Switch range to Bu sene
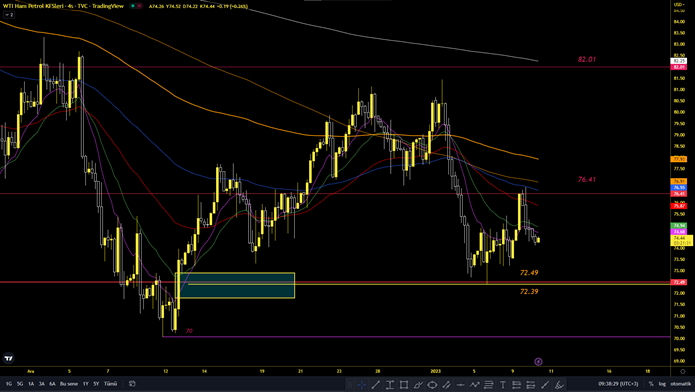The width and height of the screenshot is (695, 392). (x=69, y=384)
